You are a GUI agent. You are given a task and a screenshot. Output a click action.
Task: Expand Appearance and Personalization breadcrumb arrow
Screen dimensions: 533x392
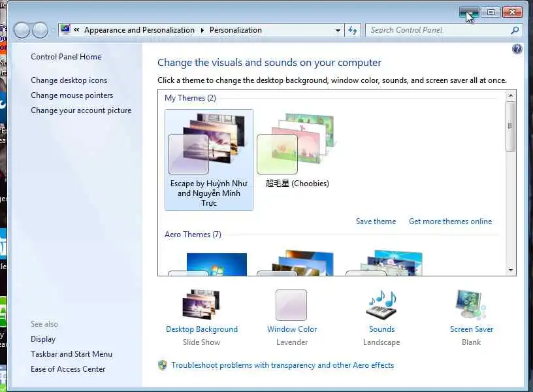[202, 30]
